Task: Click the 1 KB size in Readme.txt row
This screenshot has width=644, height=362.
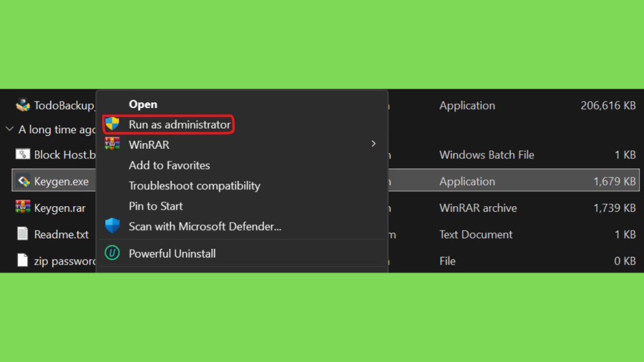Action: [625, 234]
